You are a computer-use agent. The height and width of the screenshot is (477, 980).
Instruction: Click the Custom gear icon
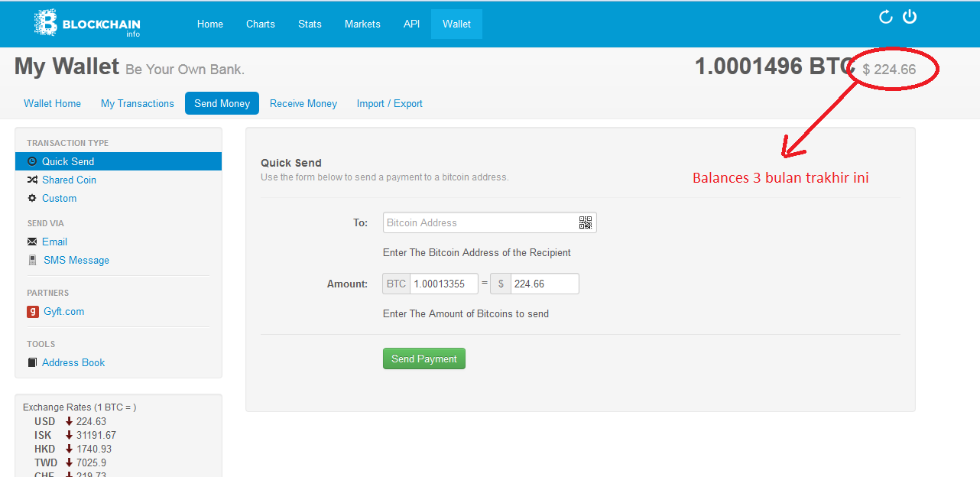[x=32, y=198]
